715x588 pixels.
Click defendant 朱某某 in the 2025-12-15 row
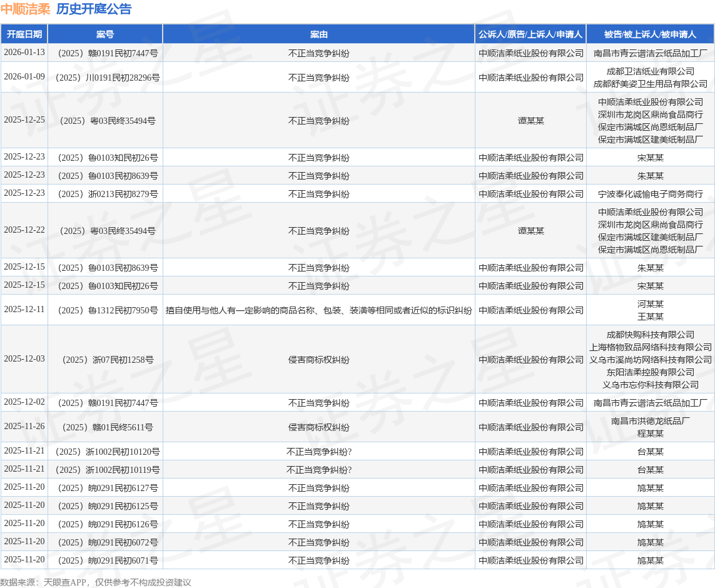click(x=650, y=268)
